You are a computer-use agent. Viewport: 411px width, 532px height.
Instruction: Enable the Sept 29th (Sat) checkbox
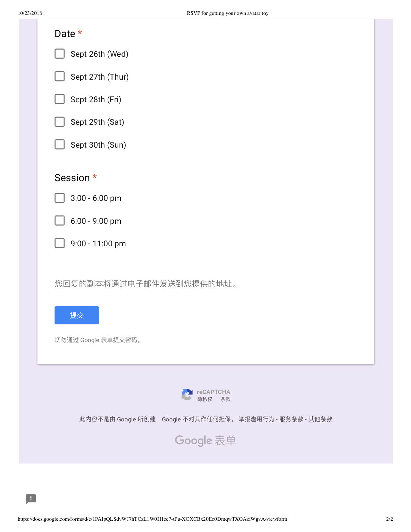(x=60, y=122)
